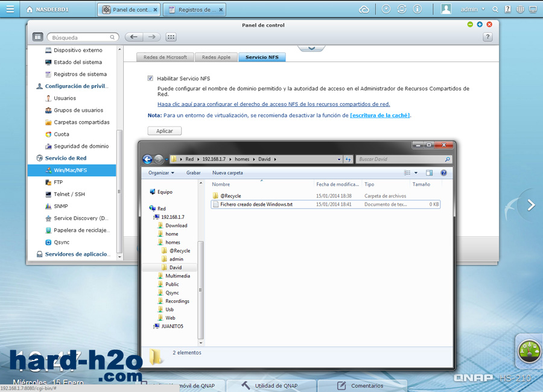Click Explorer back arrow button
Viewport: 543px width, 392px height.
pyautogui.click(x=147, y=159)
